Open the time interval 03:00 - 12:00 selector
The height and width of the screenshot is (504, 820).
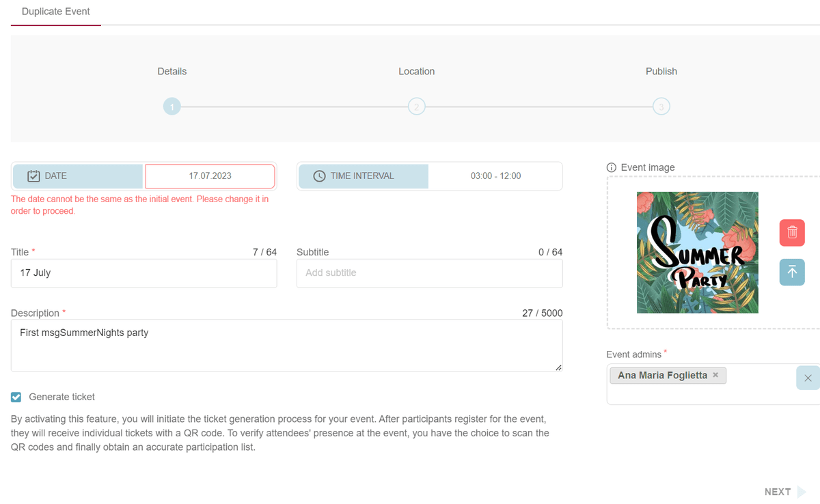(x=495, y=176)
